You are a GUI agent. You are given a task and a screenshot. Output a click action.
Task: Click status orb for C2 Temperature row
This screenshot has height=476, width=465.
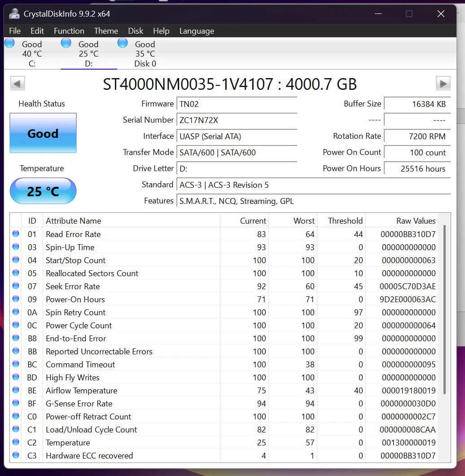[16, 442]
